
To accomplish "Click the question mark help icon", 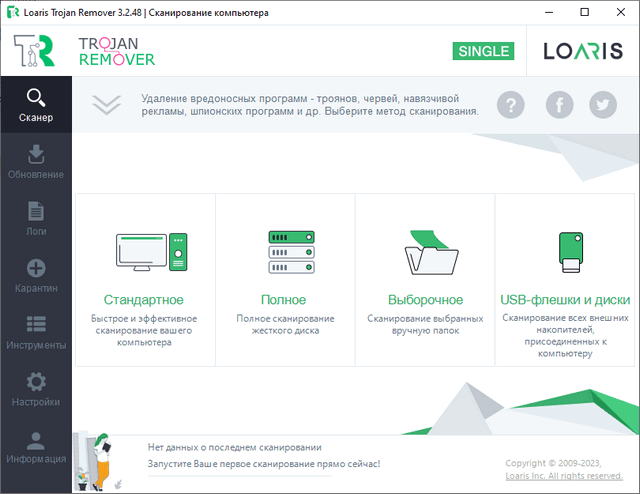I will (x=511, y=104).
